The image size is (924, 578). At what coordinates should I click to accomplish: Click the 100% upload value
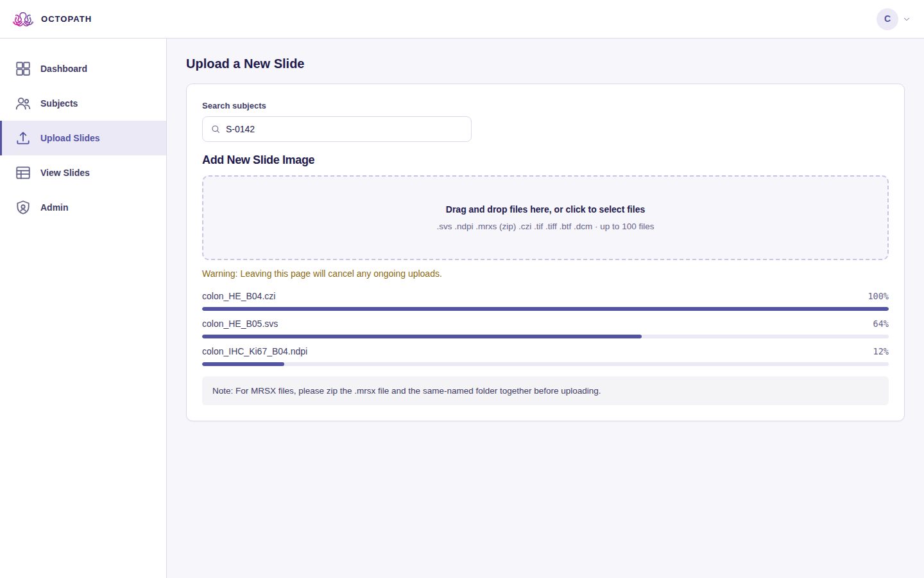click(x=878, y=296)
